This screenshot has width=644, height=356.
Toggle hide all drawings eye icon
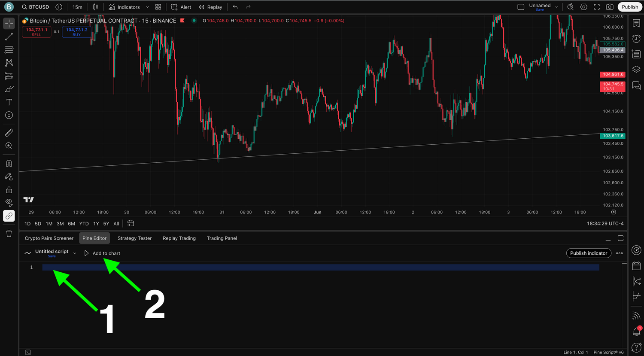click(x=9, y=202)
